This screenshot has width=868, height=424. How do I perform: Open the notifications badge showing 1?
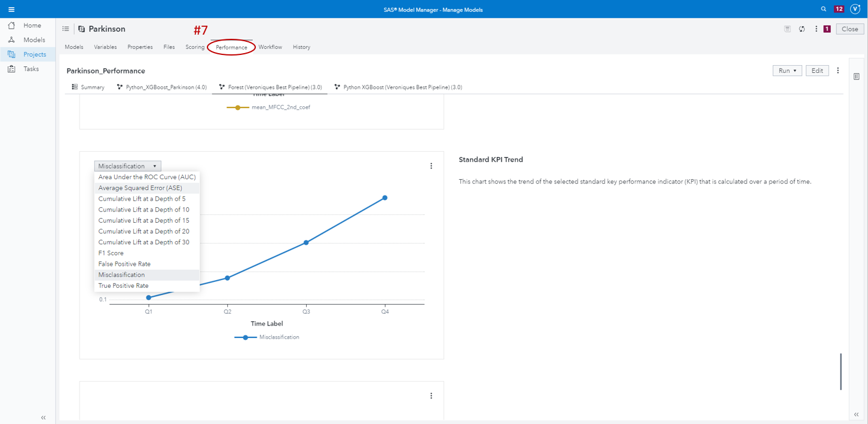click(x=826, y=28)
